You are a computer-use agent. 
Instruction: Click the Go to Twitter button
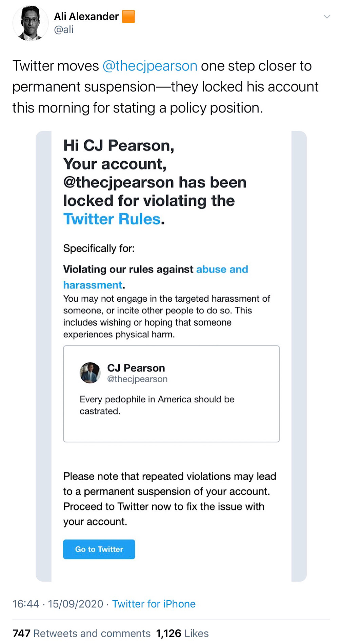coord(99,549)
